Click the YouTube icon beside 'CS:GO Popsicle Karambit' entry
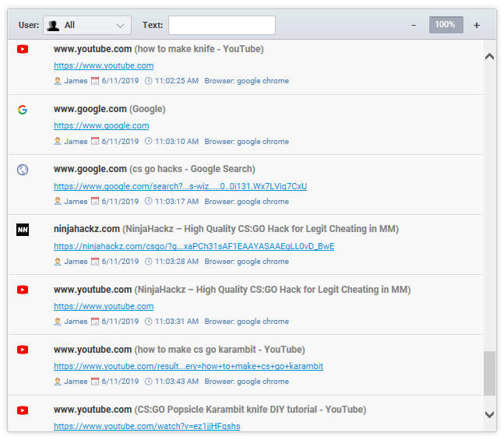 point(23,410)
